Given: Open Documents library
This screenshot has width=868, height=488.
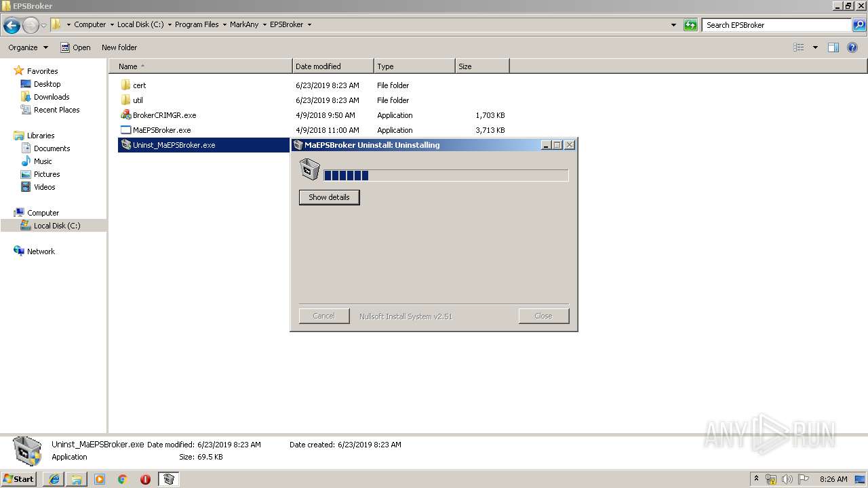Looking at the screenshot, I should click(x=52, y=148).
